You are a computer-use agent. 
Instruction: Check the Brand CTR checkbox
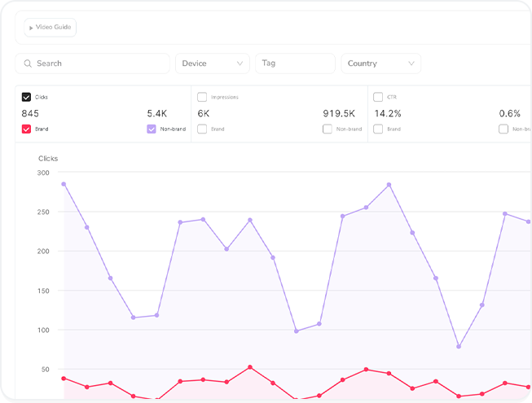pyautogui.click(x=379, y=129)
